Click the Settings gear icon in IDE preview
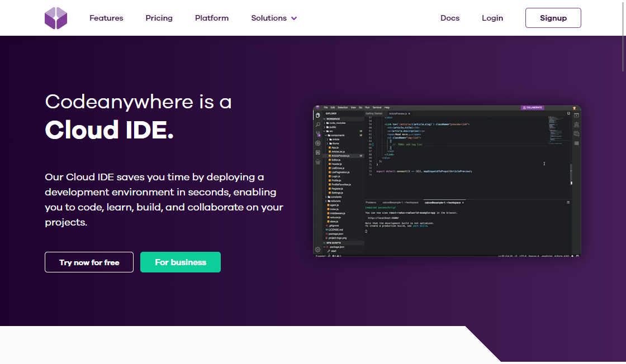This screenshot has height=364, width=626. coord(318,250)
